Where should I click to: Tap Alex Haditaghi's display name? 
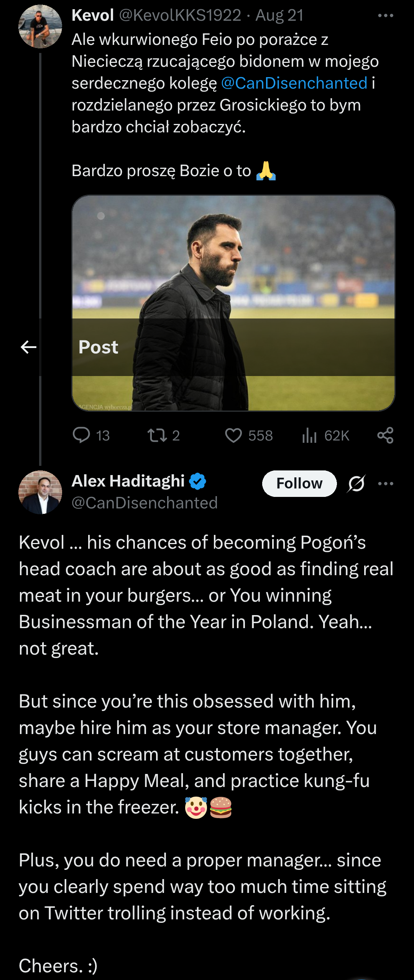click(x=128, y=481)
